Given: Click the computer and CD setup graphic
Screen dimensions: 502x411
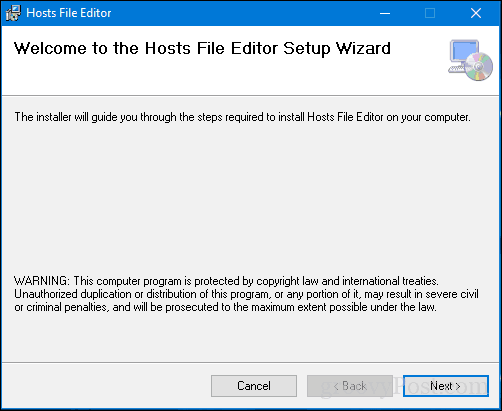Looking at the screenshot, I should tap(471, 60).
